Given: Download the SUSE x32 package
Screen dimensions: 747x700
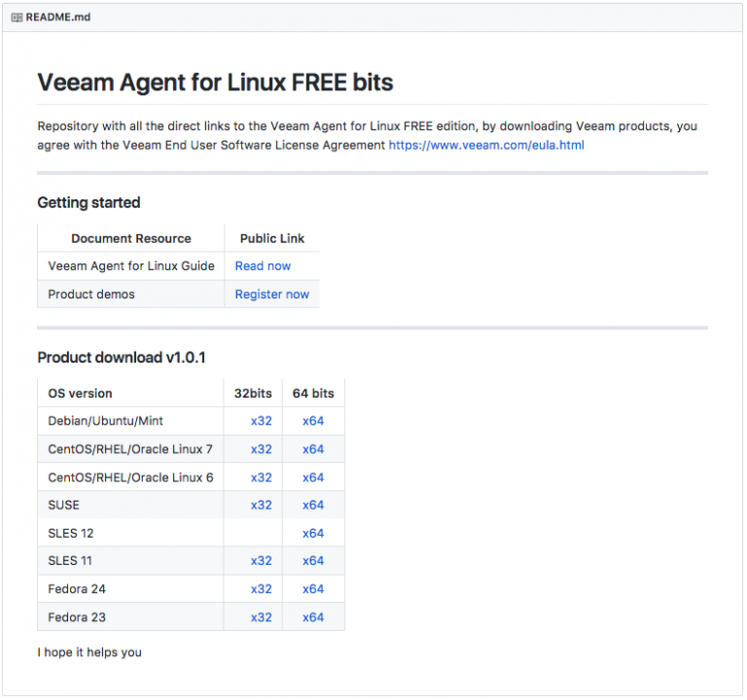Looking at the screenshot, I should (261, 505).
